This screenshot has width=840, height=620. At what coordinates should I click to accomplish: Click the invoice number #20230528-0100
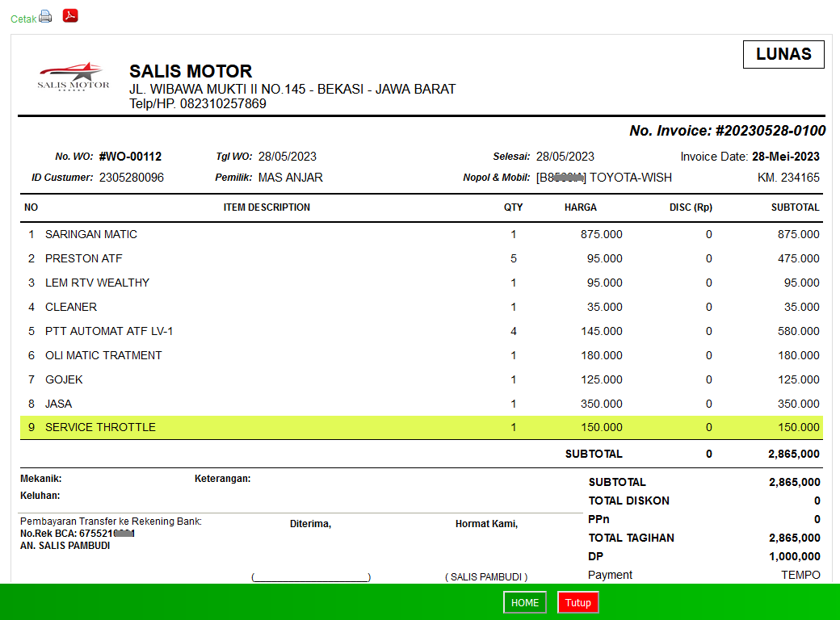tap(771, 131)
